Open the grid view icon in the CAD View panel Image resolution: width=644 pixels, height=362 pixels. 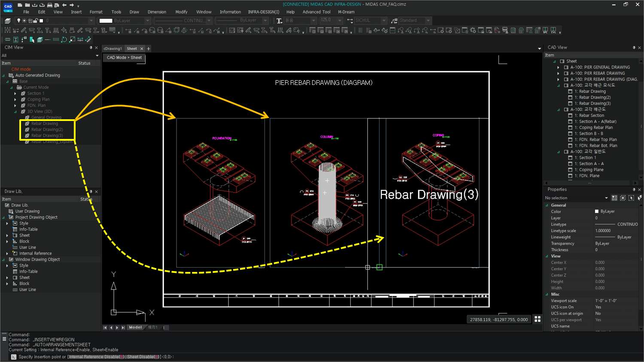pyautogui.click(x=538, y=319)
